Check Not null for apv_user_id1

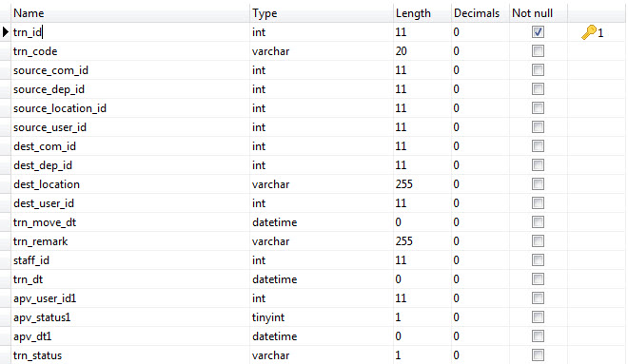538,298
